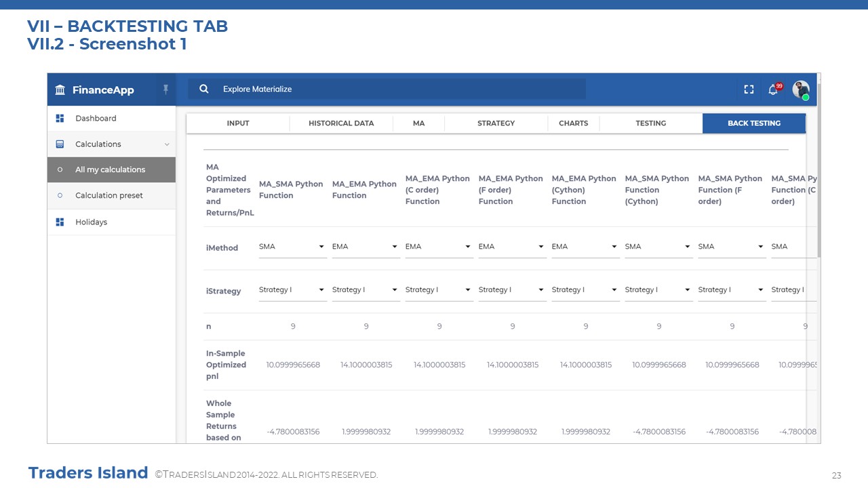
Task: Click n value 9 under MA_SMA Python Function
Action: [293, 327]
